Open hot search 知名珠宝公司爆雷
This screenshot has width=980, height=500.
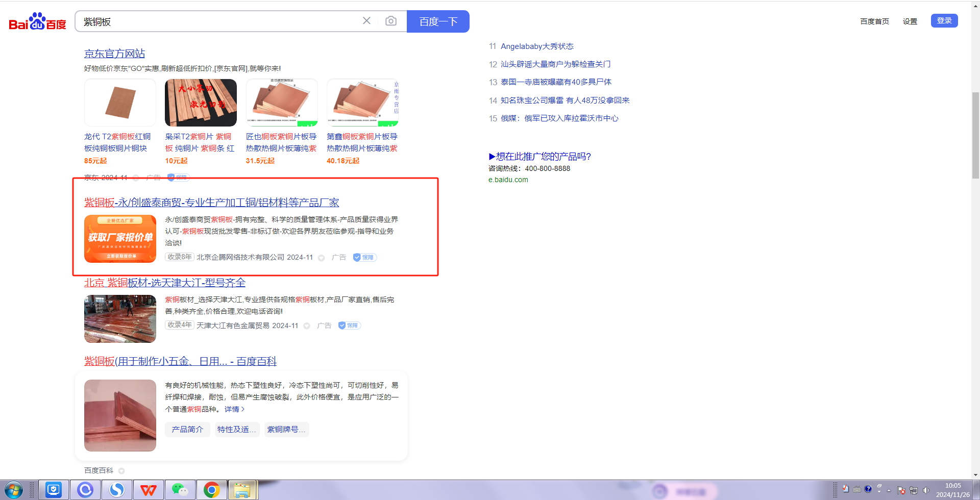click(565, 101)
